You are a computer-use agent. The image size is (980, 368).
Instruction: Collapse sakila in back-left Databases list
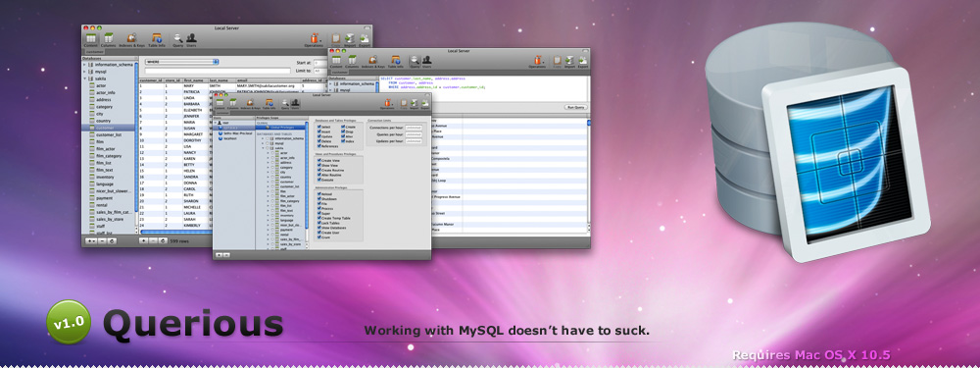(x=85, y=79)
